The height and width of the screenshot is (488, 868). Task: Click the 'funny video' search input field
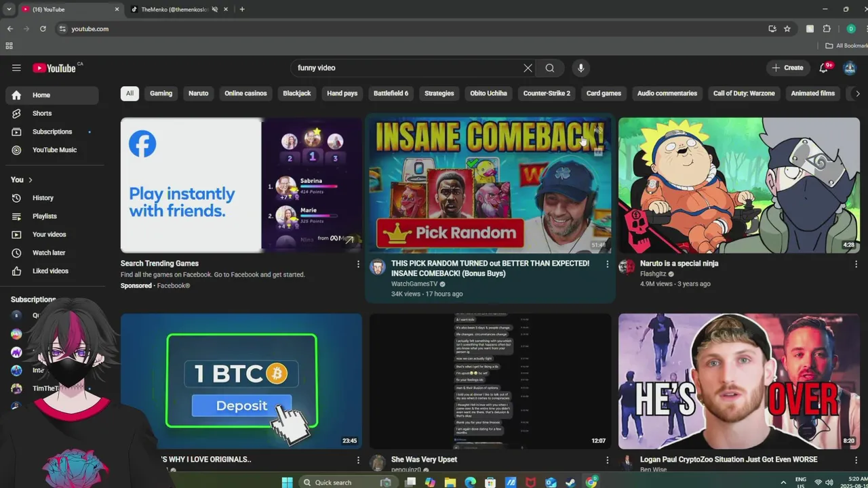(407, 68)
